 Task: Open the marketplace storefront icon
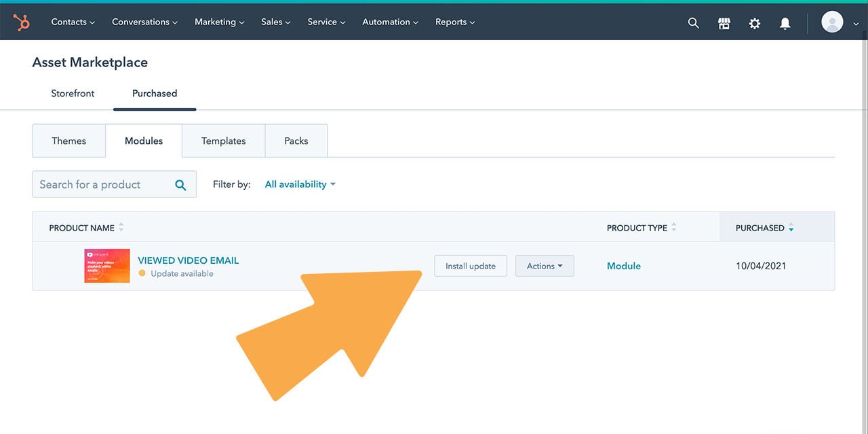click(724, 23)
